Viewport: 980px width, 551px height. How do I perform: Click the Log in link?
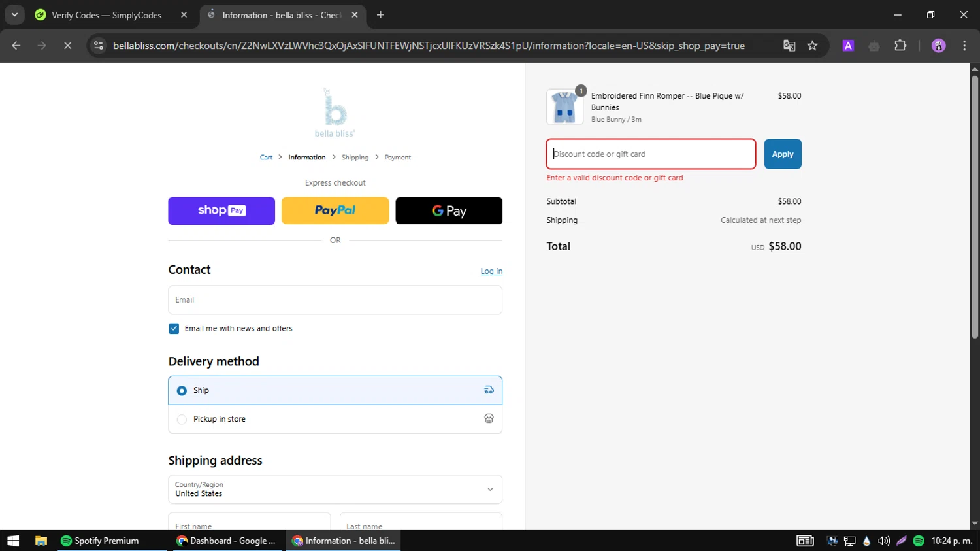(x=491, y=271)
